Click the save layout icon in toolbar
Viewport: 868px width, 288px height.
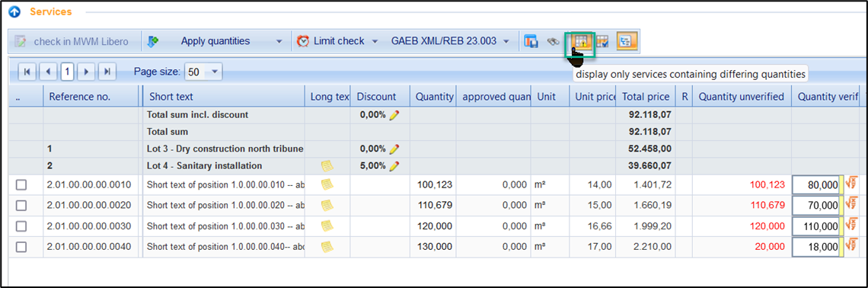click(x=531, y=41)
